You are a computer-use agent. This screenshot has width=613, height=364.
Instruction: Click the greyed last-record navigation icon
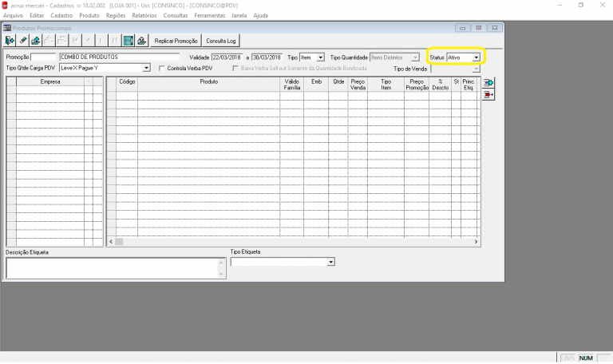click(x=115, y=40)
